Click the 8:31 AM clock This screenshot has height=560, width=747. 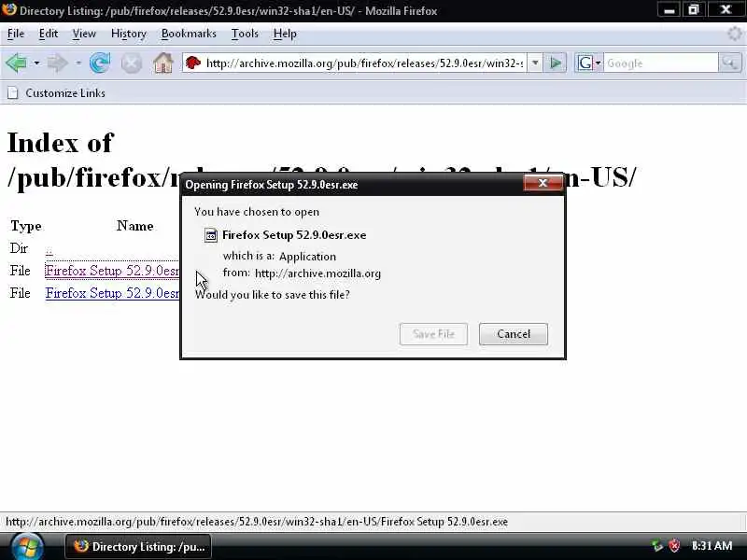click(x=712, y=546)
